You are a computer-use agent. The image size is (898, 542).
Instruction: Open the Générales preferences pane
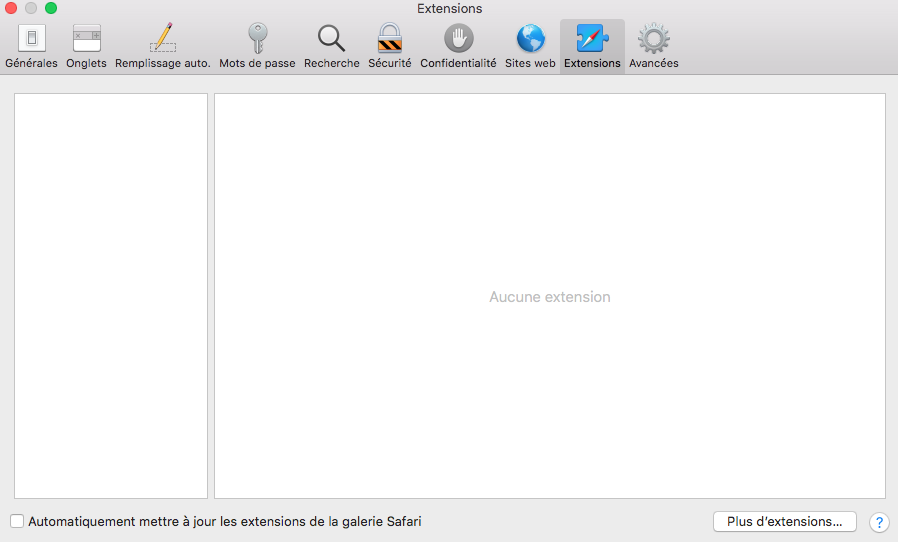tap(31, 46)
